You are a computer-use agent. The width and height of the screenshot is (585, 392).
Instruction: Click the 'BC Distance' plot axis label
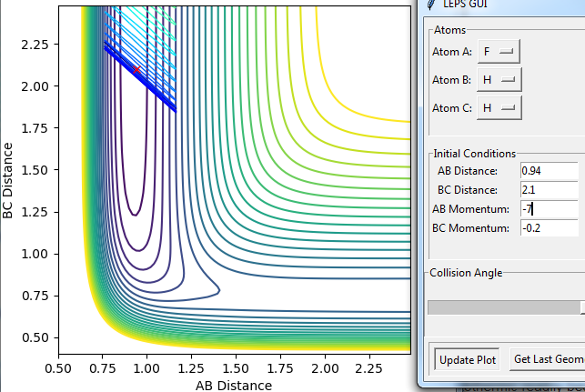tap(7, 180)
